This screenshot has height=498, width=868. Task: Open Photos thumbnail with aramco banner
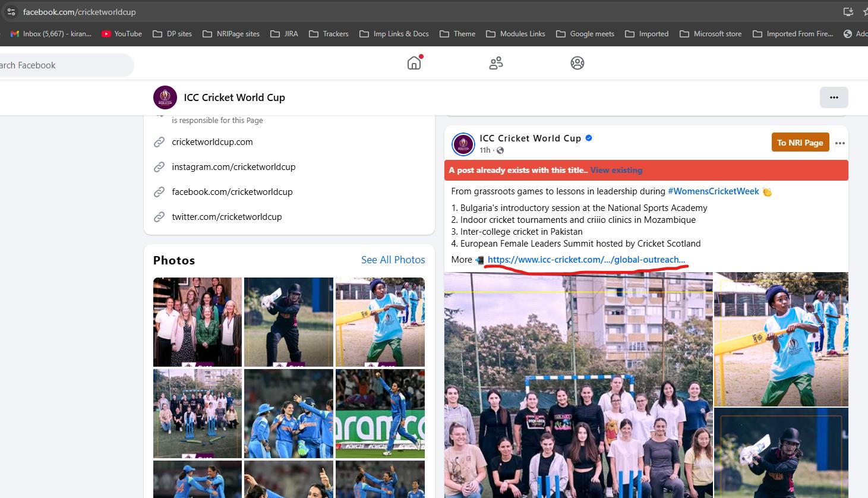coord(380,414)
